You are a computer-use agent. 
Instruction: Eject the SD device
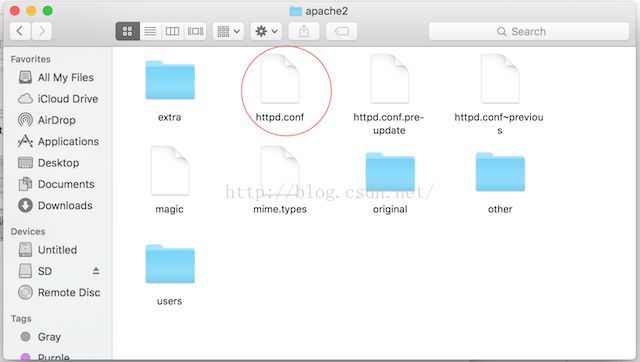[x=96, y=271]
